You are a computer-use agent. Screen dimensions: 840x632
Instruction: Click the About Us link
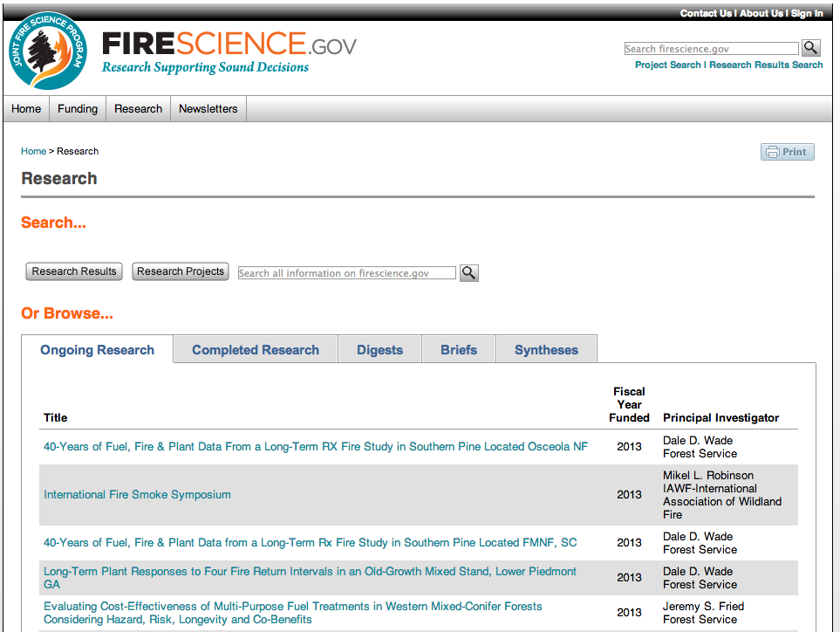point(761,13)
